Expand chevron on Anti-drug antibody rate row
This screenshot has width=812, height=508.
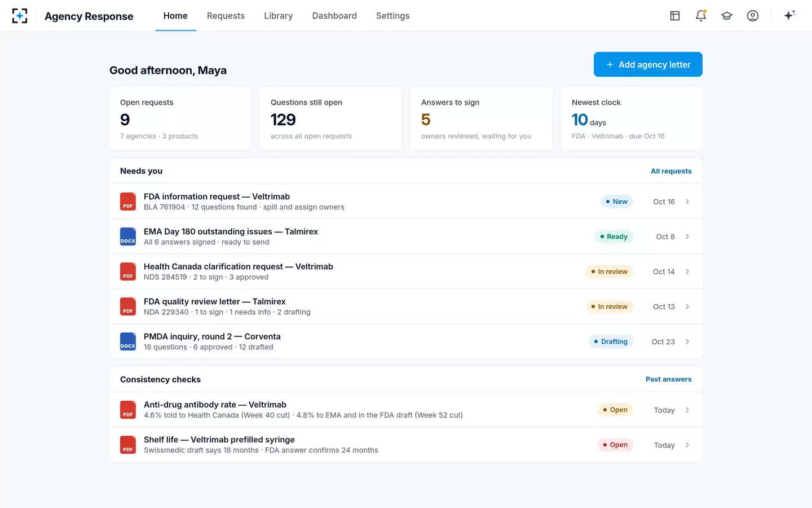pos(687,410)
